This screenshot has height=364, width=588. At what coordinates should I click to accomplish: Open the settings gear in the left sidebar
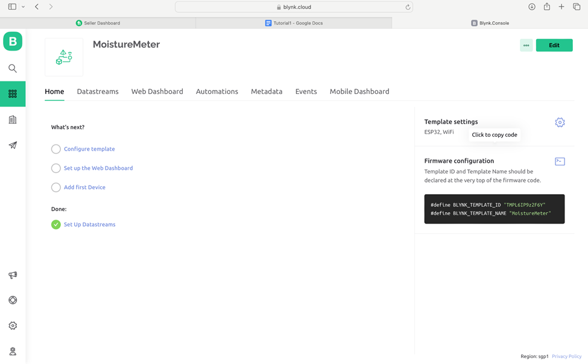point(13,325)
